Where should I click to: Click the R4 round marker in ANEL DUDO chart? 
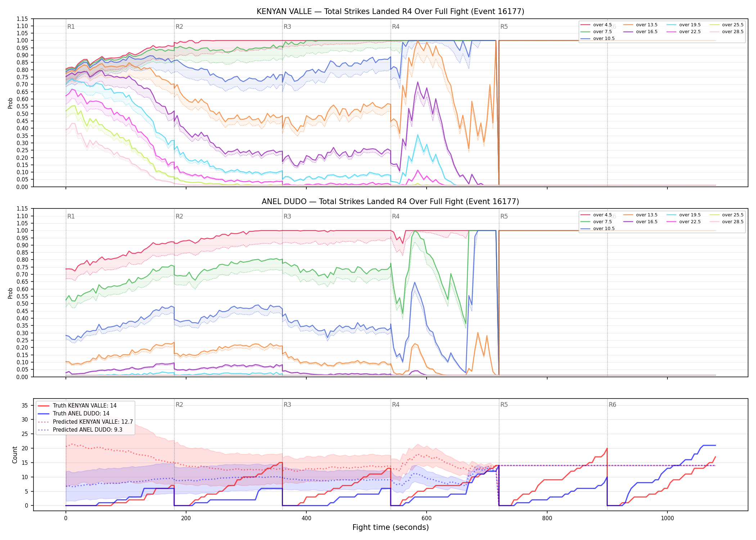coord(396,216)
